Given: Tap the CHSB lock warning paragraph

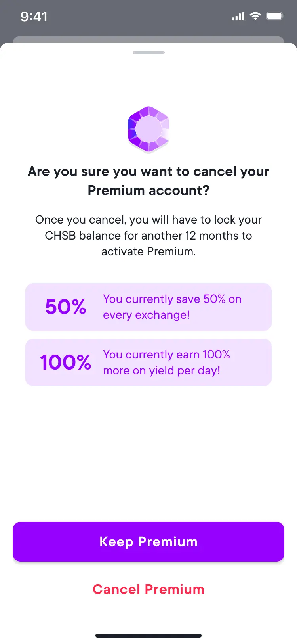Looking at the screenshot, I should tap(148, 236).
